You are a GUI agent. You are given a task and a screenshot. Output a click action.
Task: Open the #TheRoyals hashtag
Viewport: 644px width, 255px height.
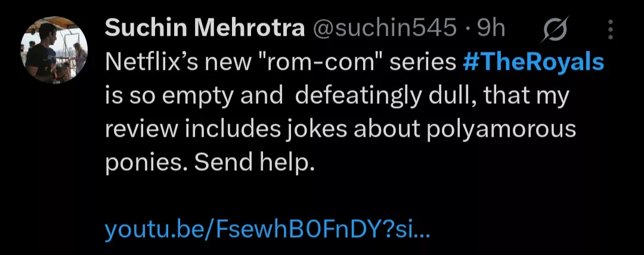pos(534,63)
